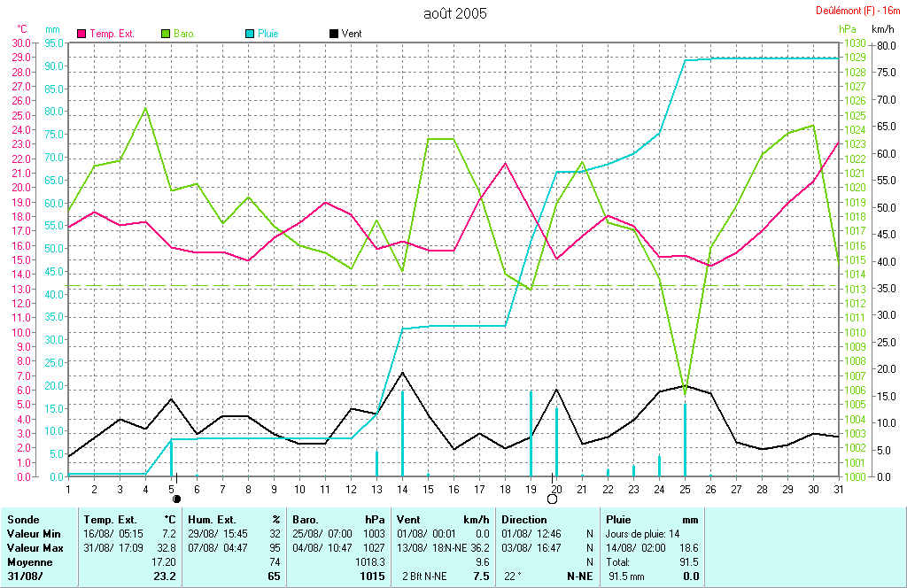Click the Moyenne row label
907x588 pixels.
[29, 562]
